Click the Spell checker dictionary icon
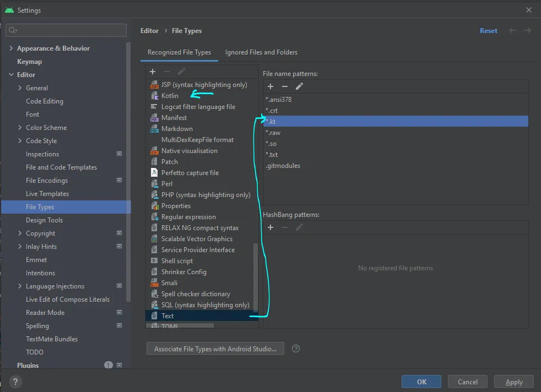This screenshot has height=392, width=541. (154, 294)
